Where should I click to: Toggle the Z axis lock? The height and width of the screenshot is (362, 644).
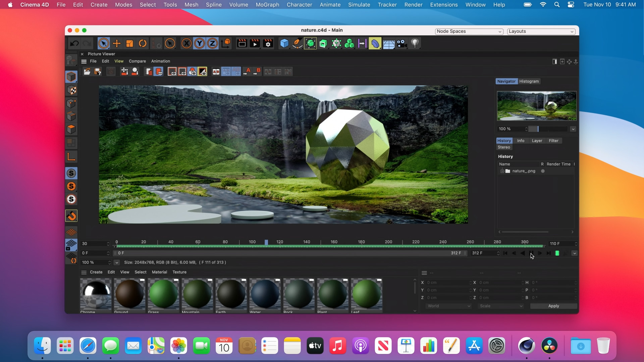coord(213,43)
